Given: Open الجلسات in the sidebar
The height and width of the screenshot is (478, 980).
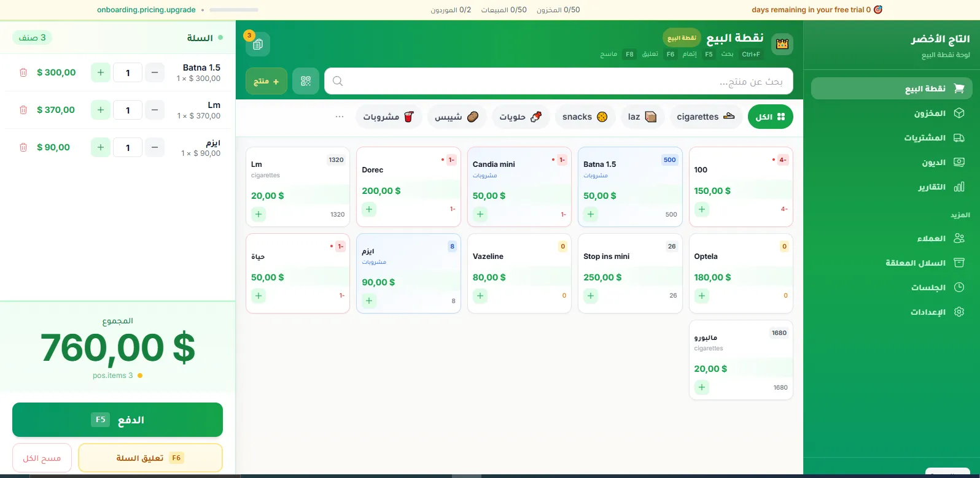Looking at the screenshot, I should coord(892,287).
